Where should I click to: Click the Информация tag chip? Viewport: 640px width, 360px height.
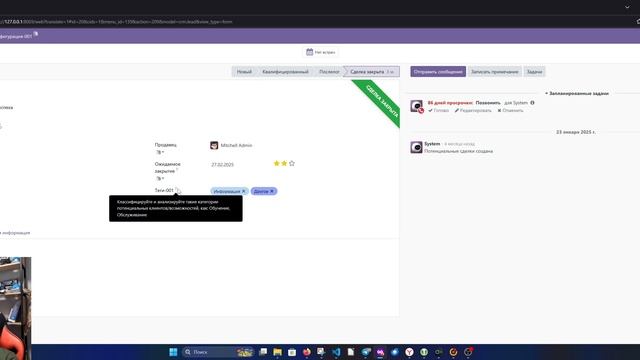229,191
